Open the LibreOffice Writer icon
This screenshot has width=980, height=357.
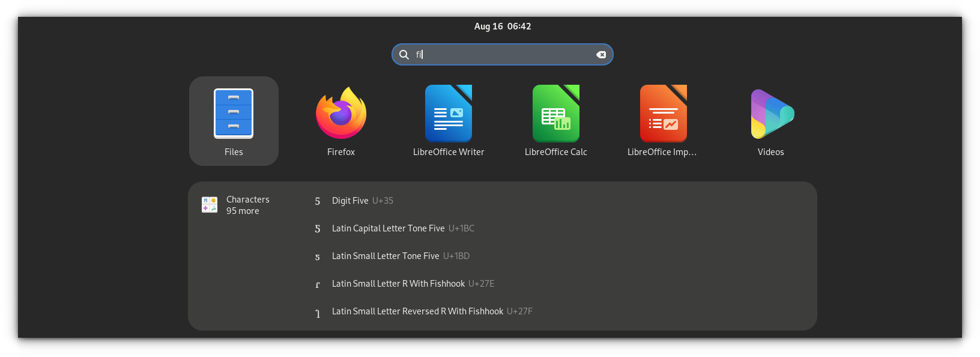pos(449,114)
